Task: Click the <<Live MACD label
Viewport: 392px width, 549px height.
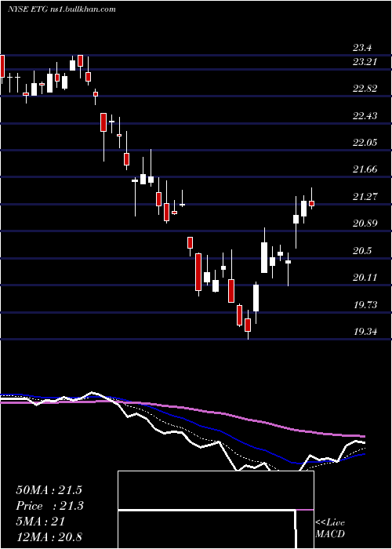Action: pos(330,528)
